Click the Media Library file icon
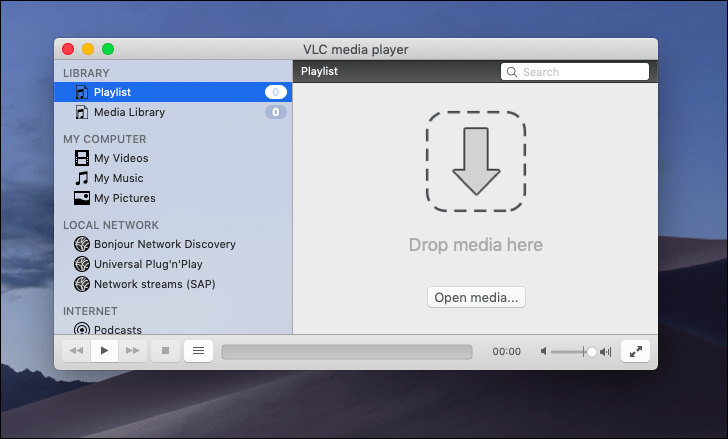728x439 pixels. [x=82, y=112]
